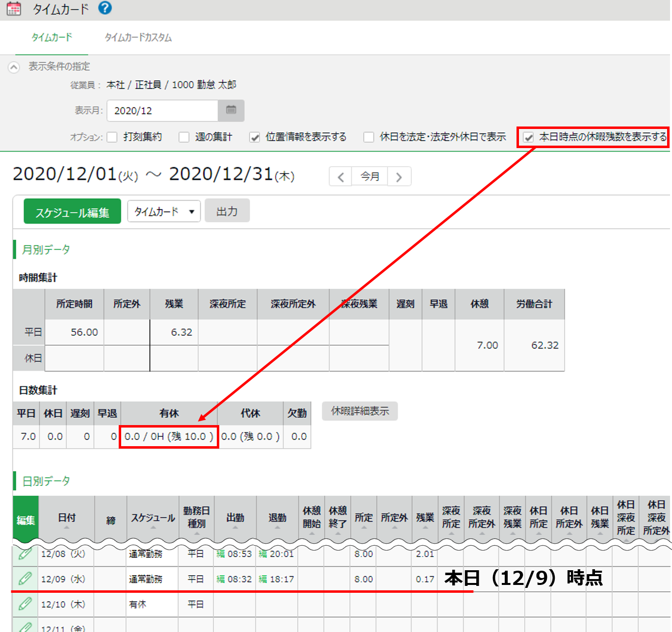Click edit pencil for 12/10 row
The image size is (672, 632).
coord(25,604)
